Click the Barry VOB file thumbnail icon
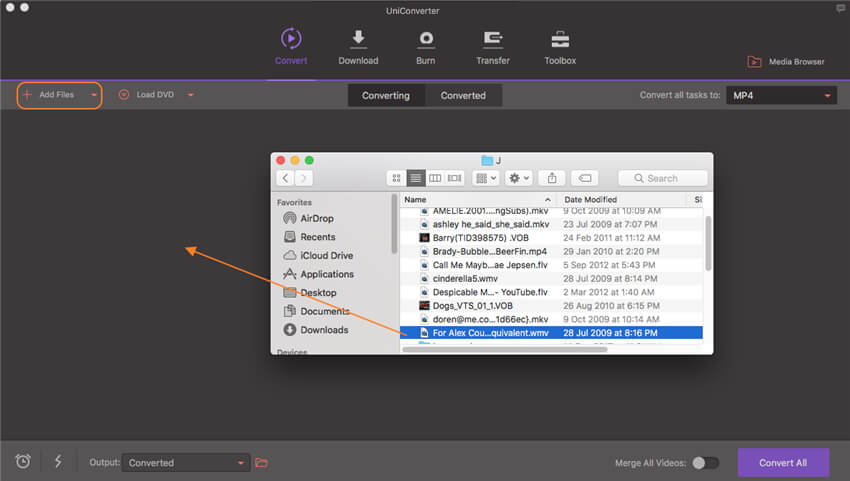850x481 pixels. (424, 238)
